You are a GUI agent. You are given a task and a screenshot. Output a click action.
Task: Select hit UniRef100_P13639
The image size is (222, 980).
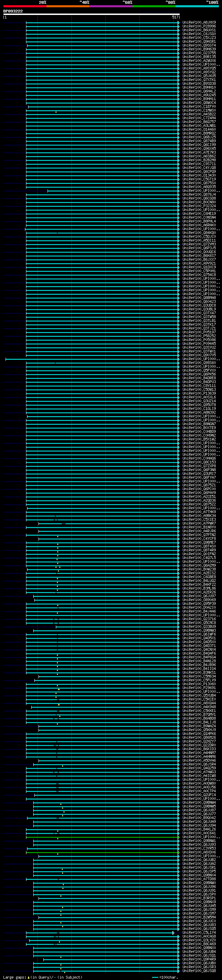[x=199, y=394]
